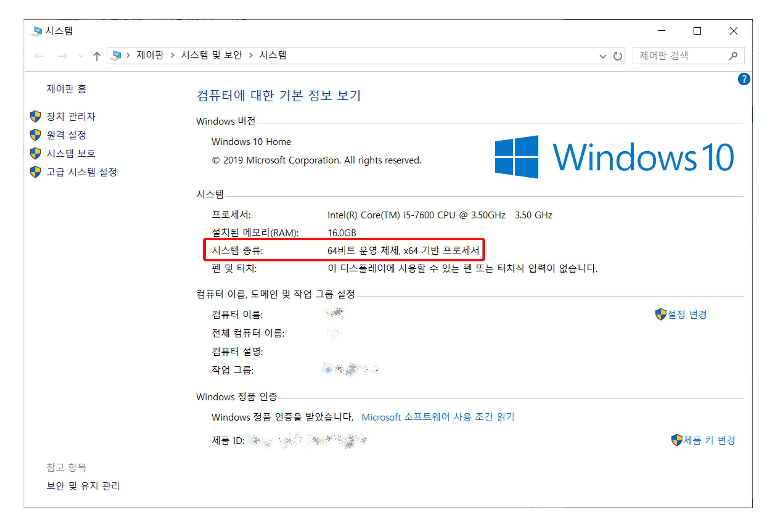Click the Intel Core i5-7600 processor value
778x532 pixels.
click(439, 215)
